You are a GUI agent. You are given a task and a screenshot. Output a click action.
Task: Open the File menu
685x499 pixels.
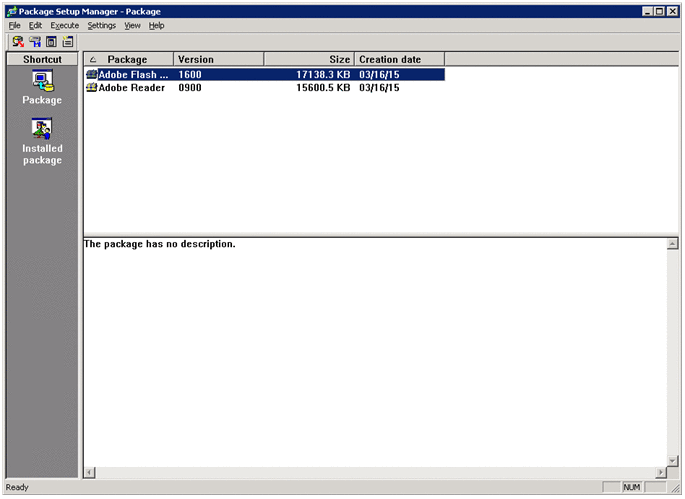pyautogui.click(x=14, y=26)
